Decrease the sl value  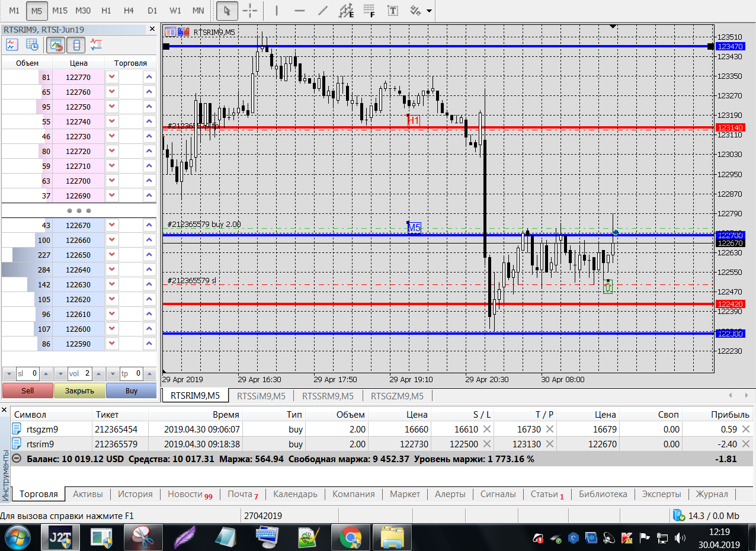(x=8, y=374)
